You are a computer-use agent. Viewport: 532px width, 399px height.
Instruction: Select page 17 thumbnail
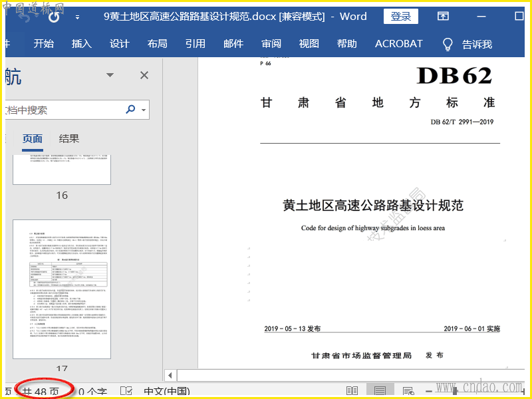[x=62, y=289]
